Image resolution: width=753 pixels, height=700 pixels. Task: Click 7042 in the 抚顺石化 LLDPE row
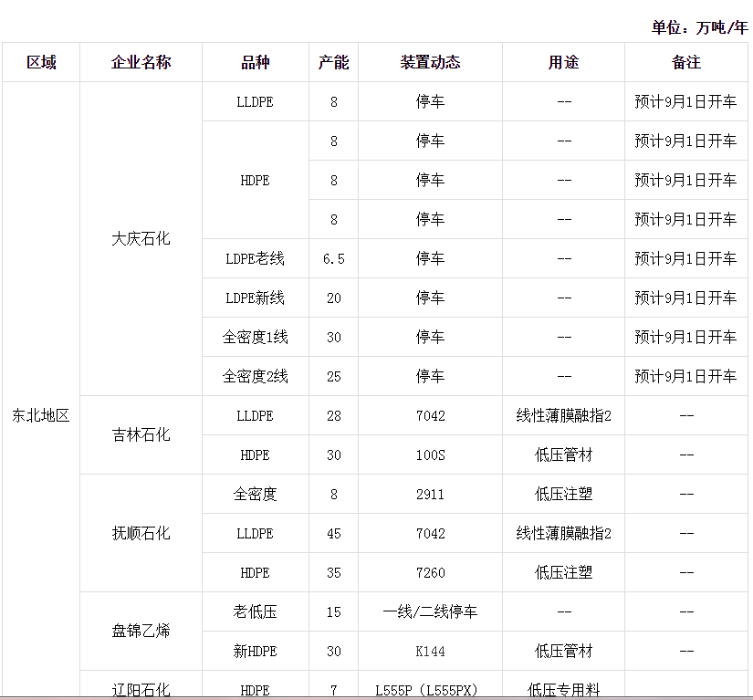(x=430, y=533)
